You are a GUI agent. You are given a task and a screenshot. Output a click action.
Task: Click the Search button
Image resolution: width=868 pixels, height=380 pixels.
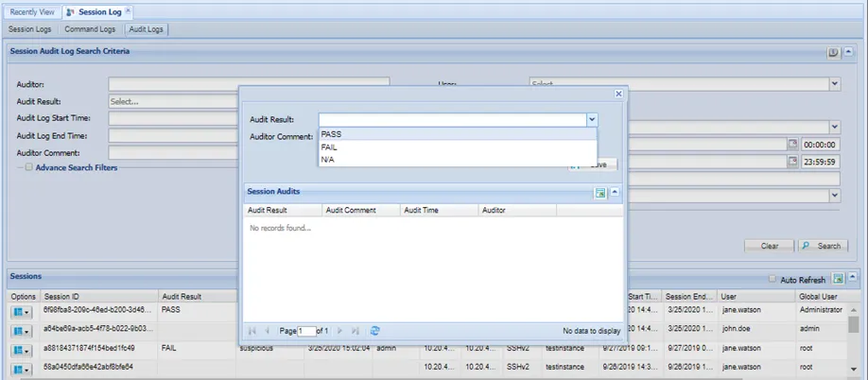(823, 246)
